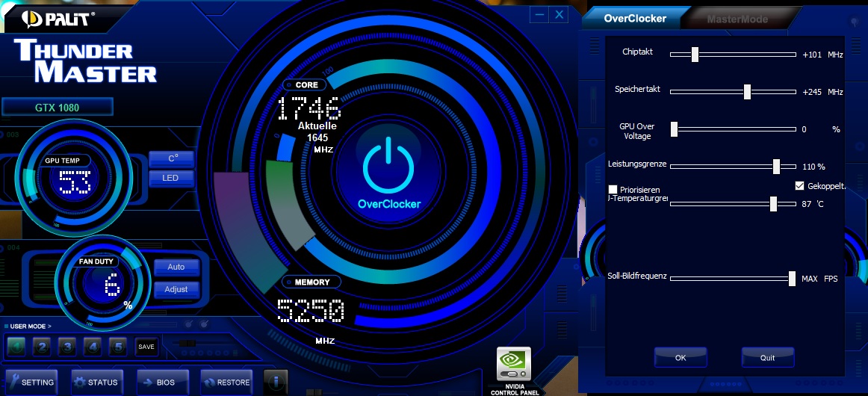Click the USER MODE label
The height and width of the screenshot is (396, 868).
pos(31,327)
